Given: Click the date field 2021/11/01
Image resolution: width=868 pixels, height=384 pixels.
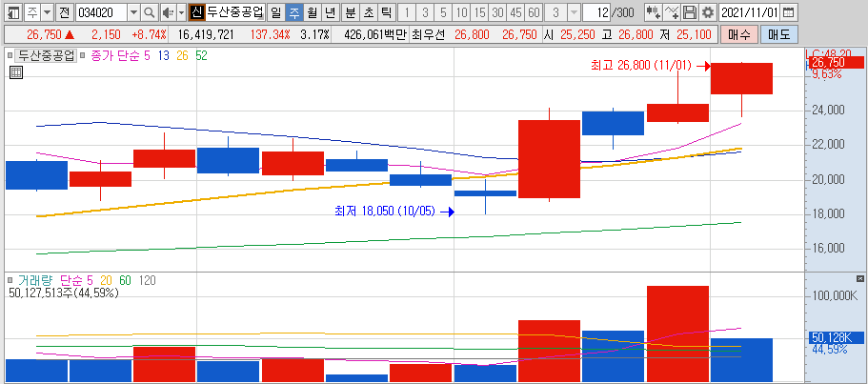Looking at the screenshot, I should (750, 11).
